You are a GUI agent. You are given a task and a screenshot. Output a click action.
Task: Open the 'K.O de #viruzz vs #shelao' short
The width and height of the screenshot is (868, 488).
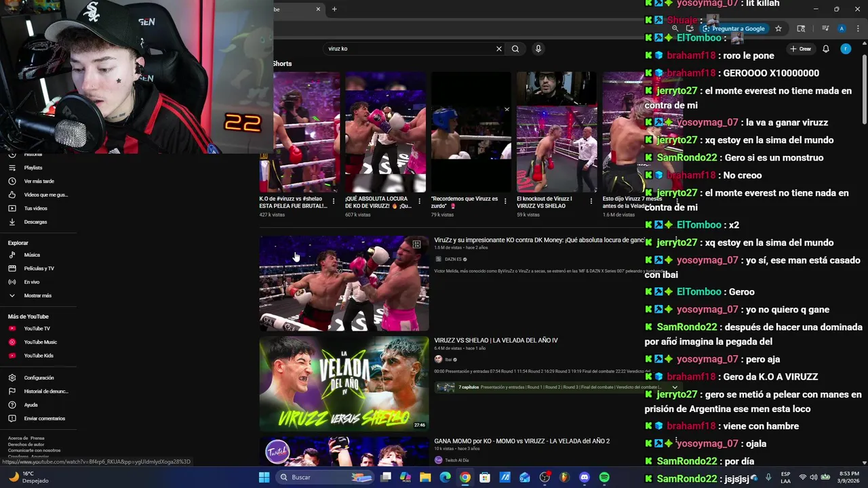pyautogui.click(x=300, y=132)
